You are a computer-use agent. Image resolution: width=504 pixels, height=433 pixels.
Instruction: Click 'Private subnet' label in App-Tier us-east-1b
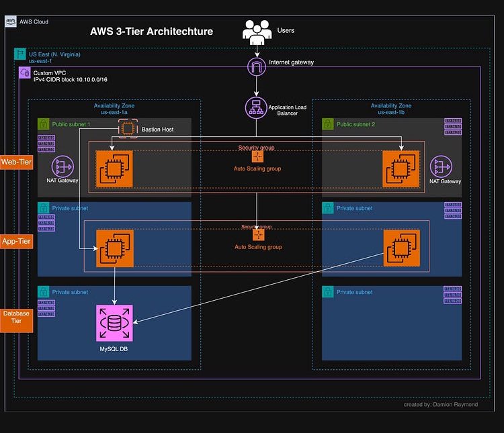[x=355, y=208]
